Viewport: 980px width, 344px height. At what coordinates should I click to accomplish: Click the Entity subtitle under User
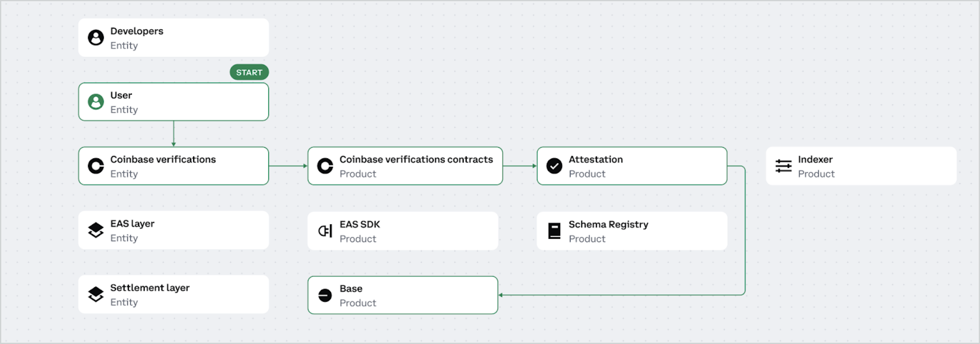coord(124,110)
